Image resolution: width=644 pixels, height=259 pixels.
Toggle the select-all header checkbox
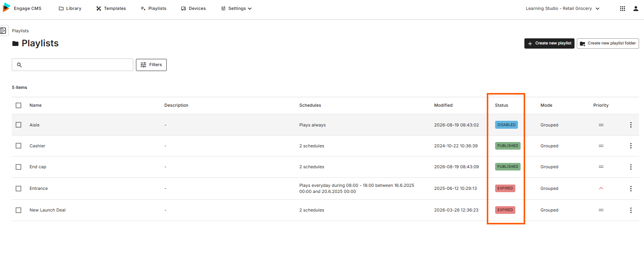[x=19, y=106]
